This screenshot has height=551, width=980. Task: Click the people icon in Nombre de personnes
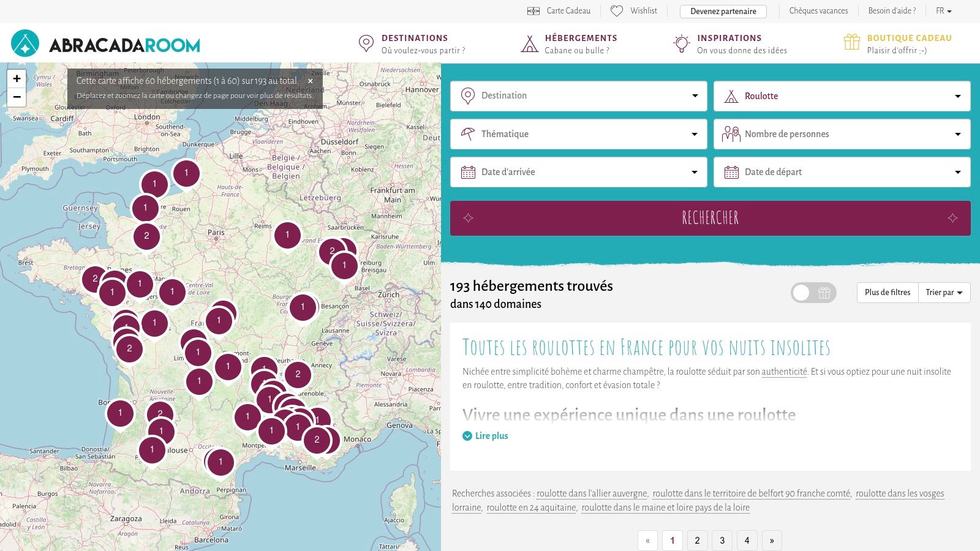(x=731, y=134)
